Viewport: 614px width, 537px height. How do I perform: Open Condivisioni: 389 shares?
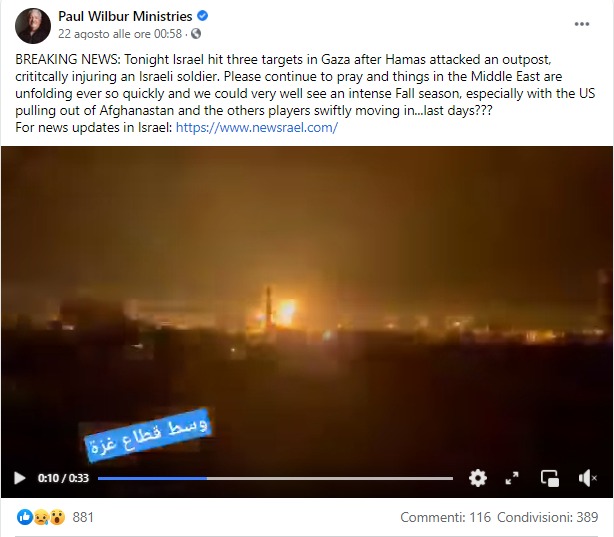(547, 517)
